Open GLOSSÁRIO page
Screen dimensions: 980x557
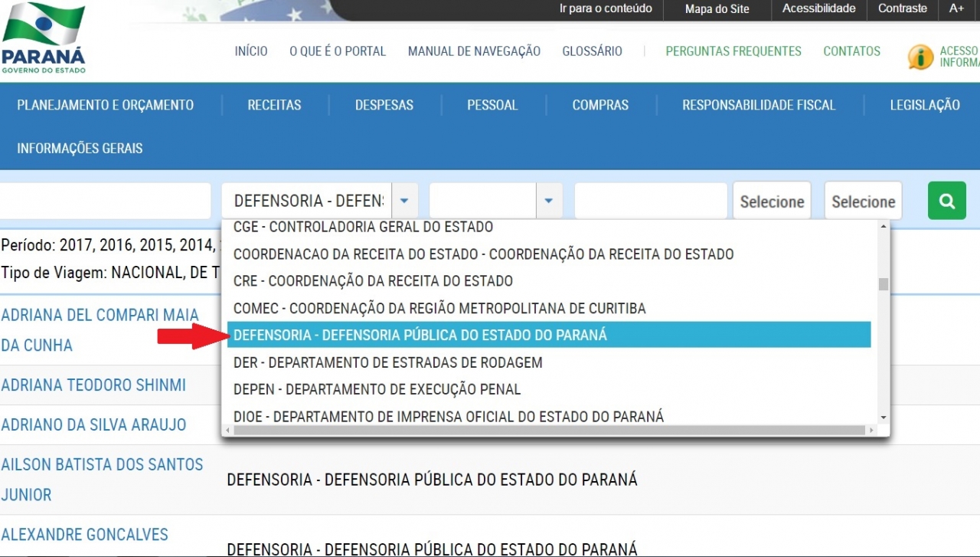click(592, 51)
